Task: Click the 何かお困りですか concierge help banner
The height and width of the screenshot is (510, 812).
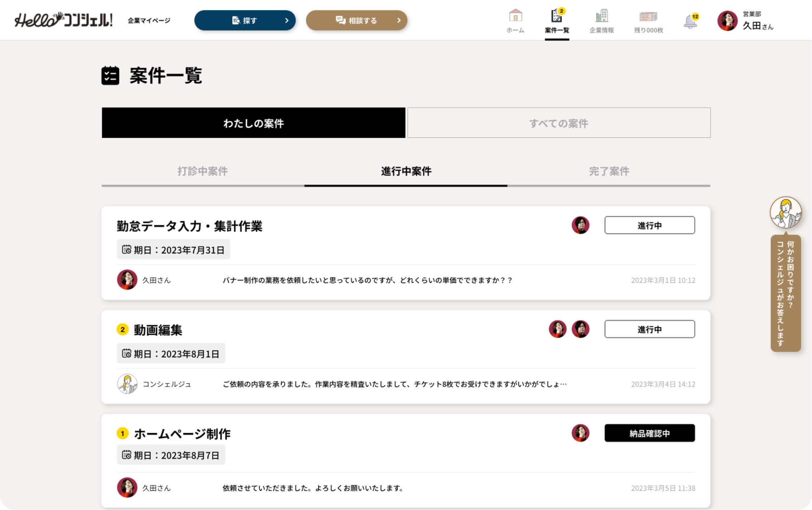Action: pyautogui.click(x=785, y=293)
